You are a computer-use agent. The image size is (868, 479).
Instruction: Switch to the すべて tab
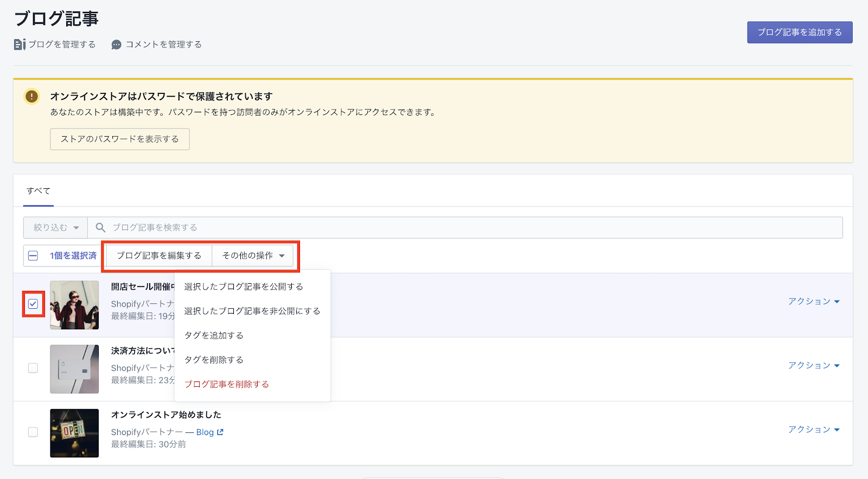(x=39, y=191)
